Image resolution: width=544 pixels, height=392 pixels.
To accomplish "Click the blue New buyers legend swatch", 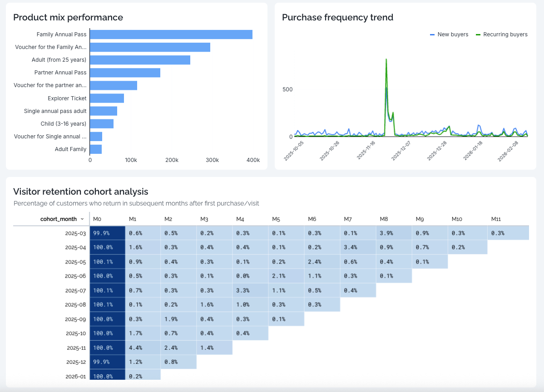I will [431, 34].
